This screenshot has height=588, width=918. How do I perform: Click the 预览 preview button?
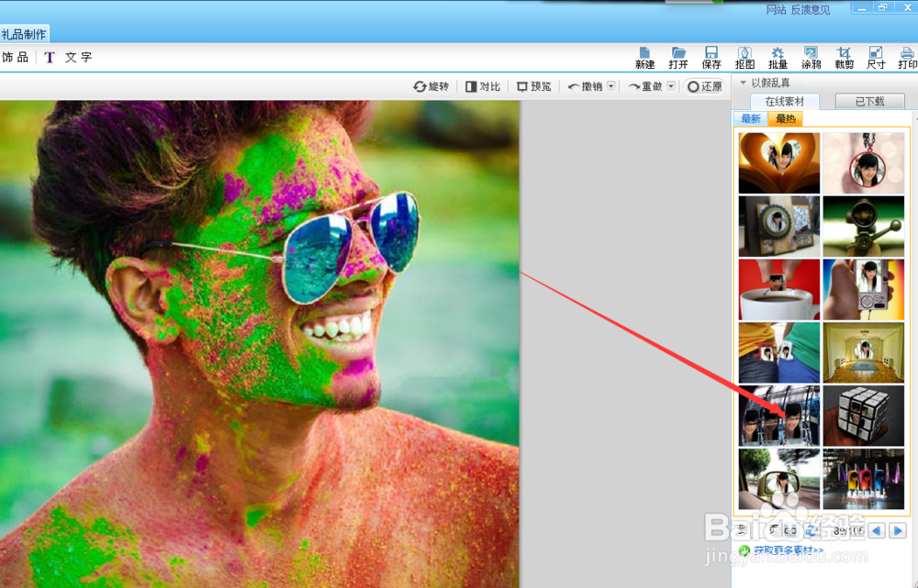[534, 86]
